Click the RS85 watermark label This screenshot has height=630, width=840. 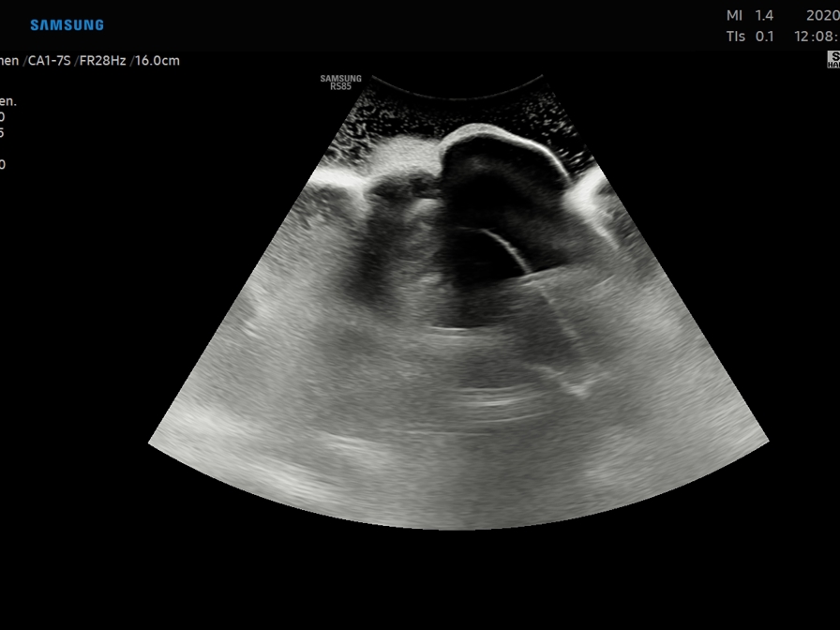click(340, 84)
